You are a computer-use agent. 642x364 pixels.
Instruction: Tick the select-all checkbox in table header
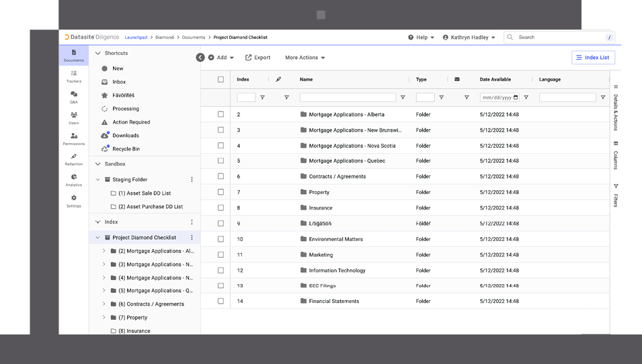point(220,79)
